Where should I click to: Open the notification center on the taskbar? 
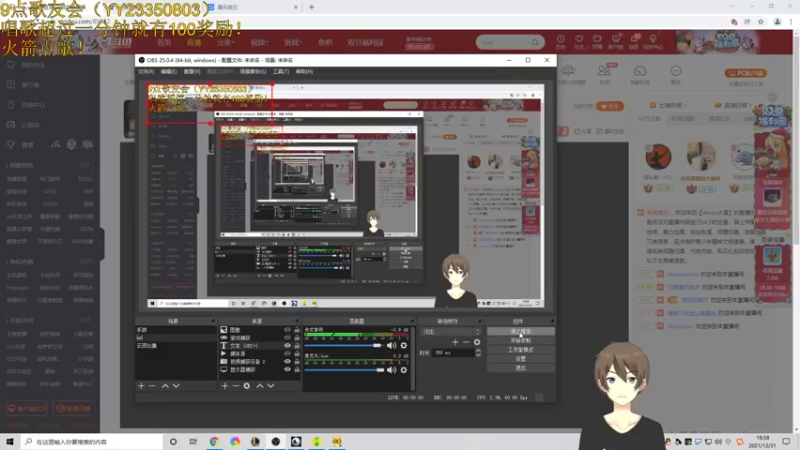point(786,441)
